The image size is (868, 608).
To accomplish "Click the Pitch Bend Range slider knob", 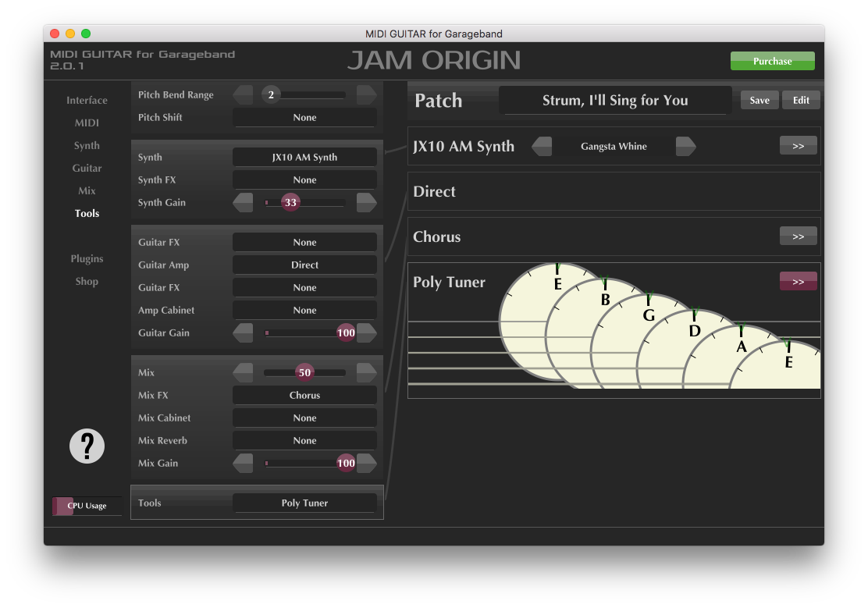I will click(x=271, y=94).
